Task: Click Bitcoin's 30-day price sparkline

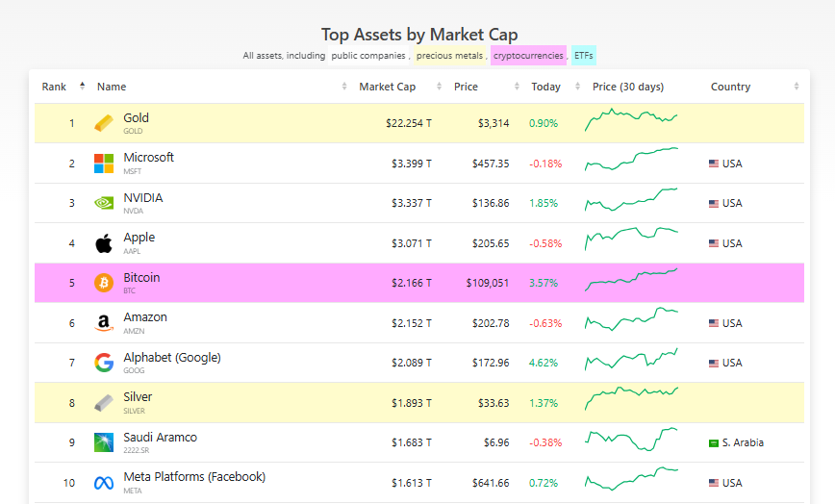Action: coord(631,279)
